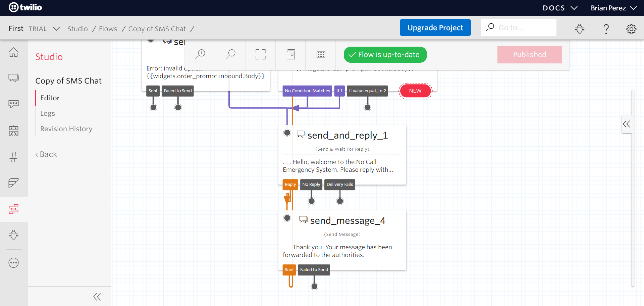
Task: Click input connector dot of send_and_reply_1
Action: (287, 133)
